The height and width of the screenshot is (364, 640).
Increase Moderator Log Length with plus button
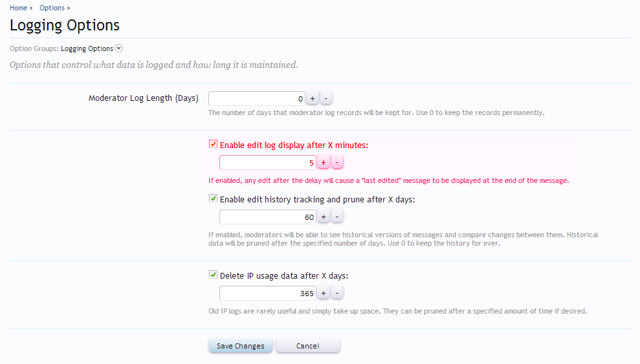click(x=313, y=98)
